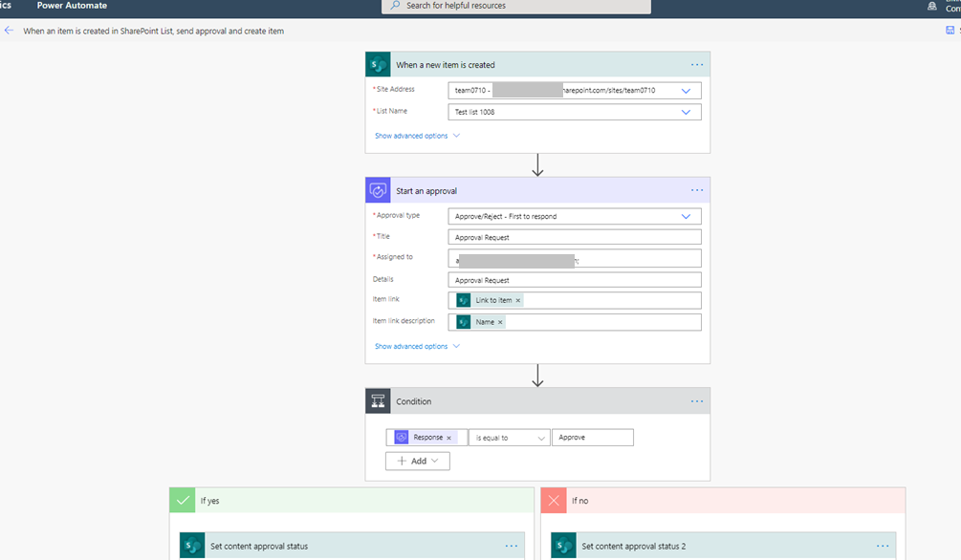
Task: Click the SharePoint icon on Set content approval status 2
Action: tap(564, 546)
